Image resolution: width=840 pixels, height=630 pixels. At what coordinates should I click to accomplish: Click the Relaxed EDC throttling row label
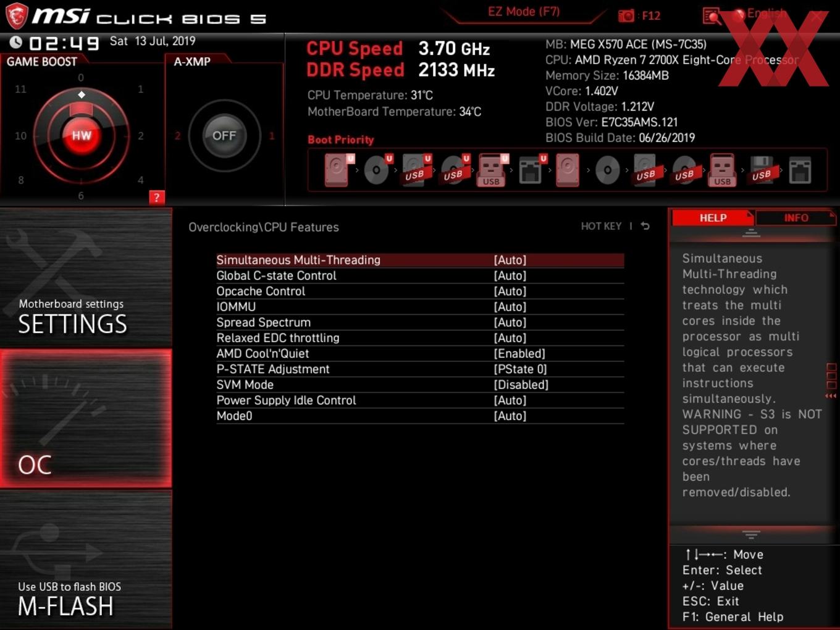(278, 338)
